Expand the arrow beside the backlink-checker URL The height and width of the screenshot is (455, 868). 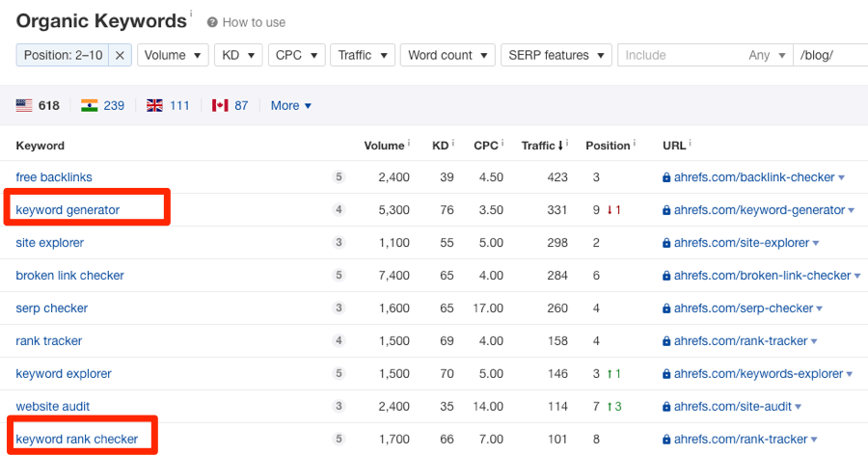pyautogui.click(x=841, y=177)
